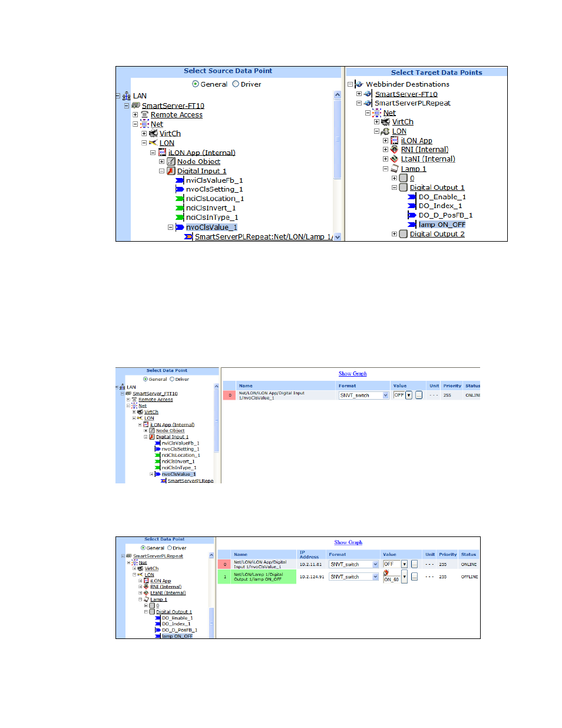Select Driver radio in bottom Select Data Point panel
562x728 pixels.
170,548
